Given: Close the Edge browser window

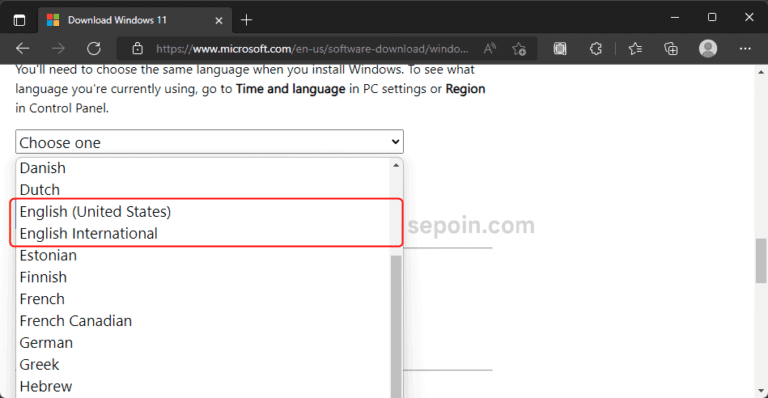Looking at the screenshot, I should tap(749, 17).
